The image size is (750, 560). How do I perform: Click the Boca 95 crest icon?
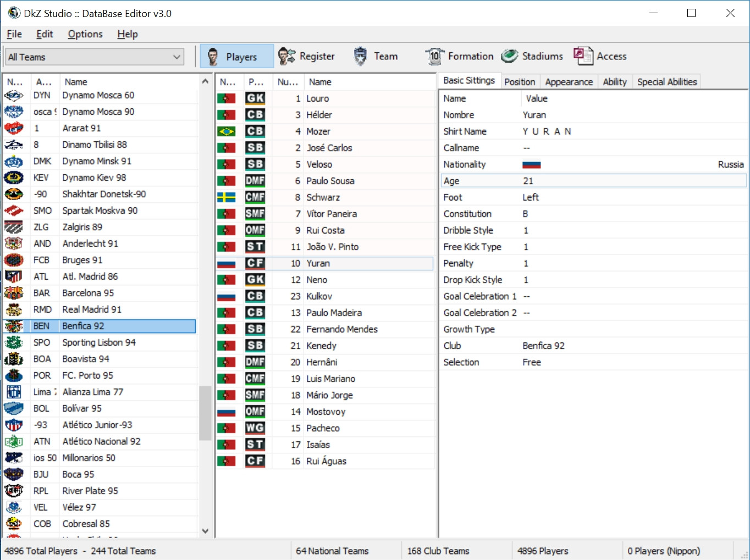(14, 474)
